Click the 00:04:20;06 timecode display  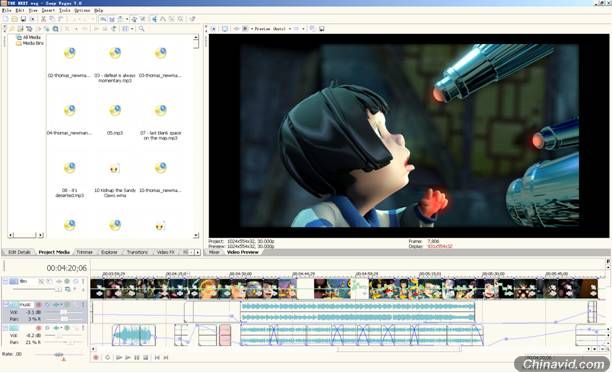67,268
